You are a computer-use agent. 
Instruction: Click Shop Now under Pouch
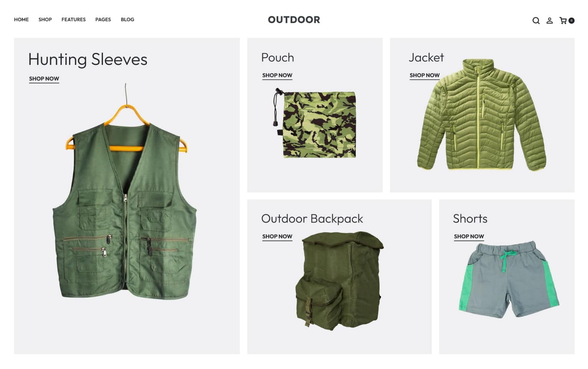tap(277, 75)
